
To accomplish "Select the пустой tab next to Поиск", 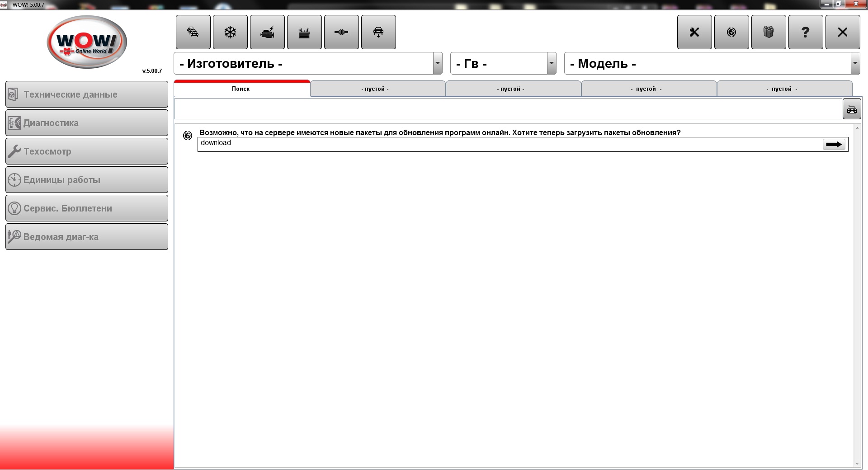I will point(377,89).
